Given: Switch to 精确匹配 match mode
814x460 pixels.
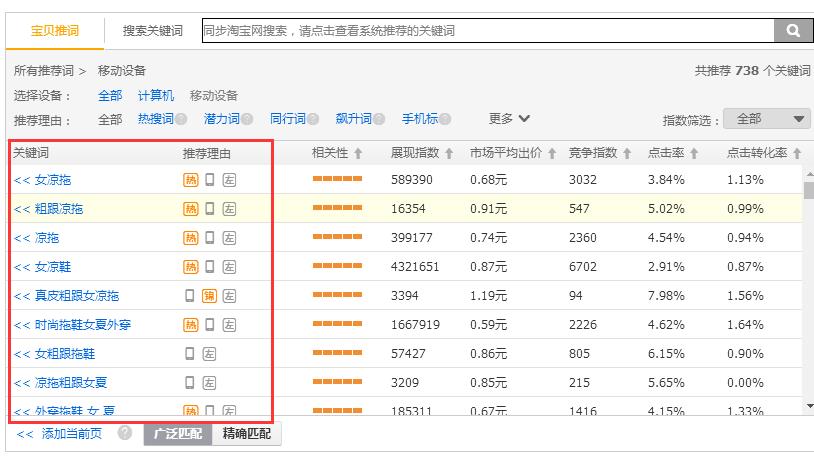Looking at the screenshot, I should point(247,433).
